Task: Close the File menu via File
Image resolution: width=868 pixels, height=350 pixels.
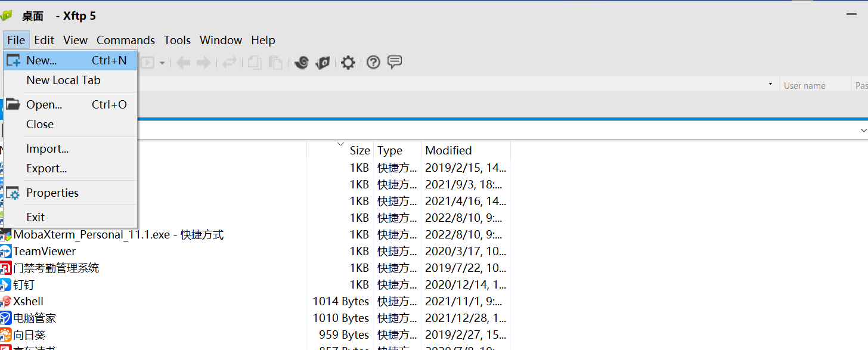Action: (x=16, y=40)
